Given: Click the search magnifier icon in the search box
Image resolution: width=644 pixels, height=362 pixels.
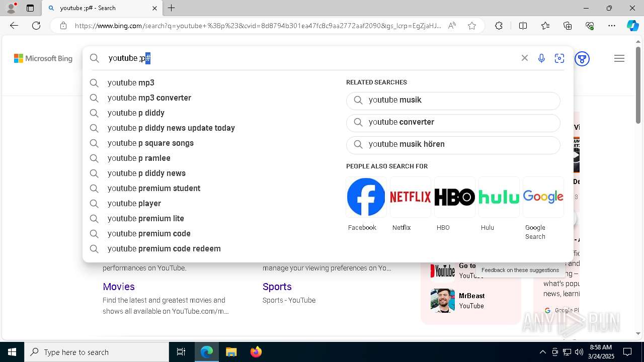Looking at the screenshot, I should (95, 58).
